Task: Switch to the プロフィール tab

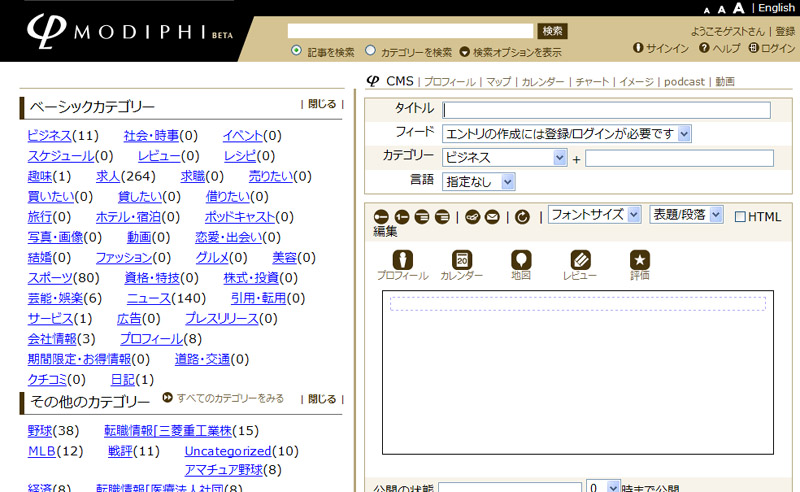Action: (449, 82)
